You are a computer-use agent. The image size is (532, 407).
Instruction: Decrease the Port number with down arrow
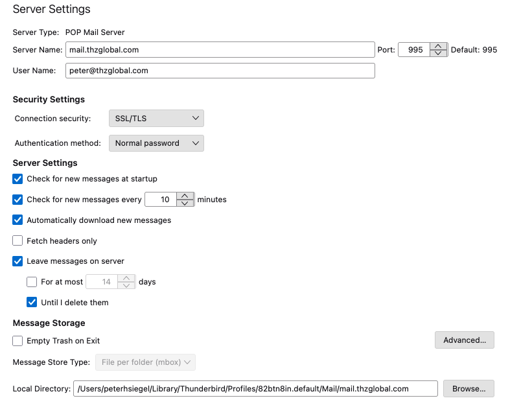point(439,53)
